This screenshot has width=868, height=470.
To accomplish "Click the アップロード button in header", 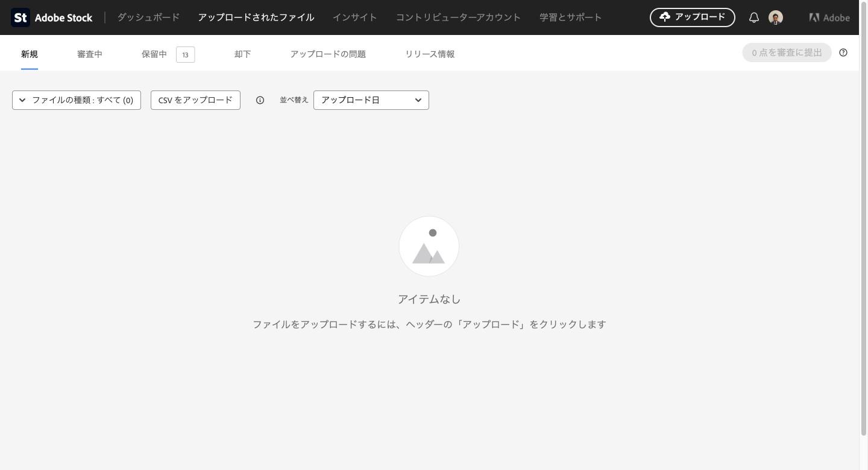I will pos(693,17).
